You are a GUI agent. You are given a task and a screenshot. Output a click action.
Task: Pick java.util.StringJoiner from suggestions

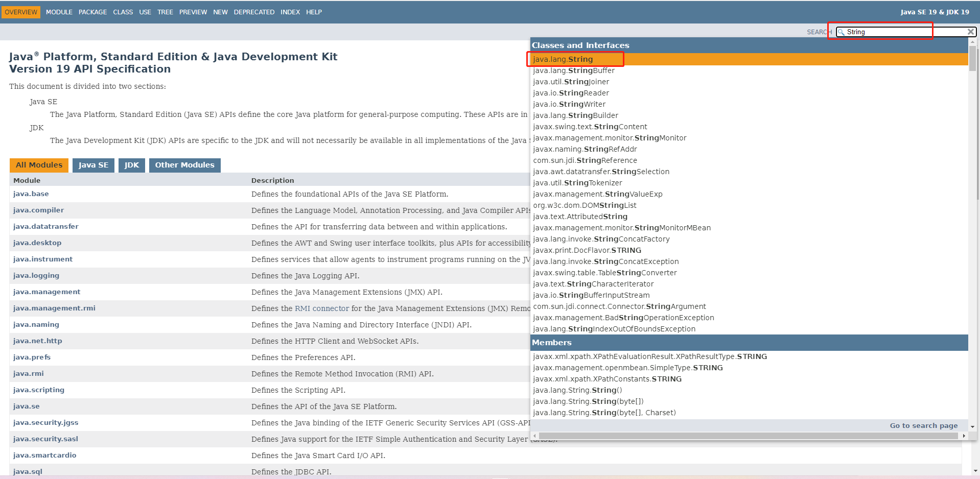(x=571, y=82)
